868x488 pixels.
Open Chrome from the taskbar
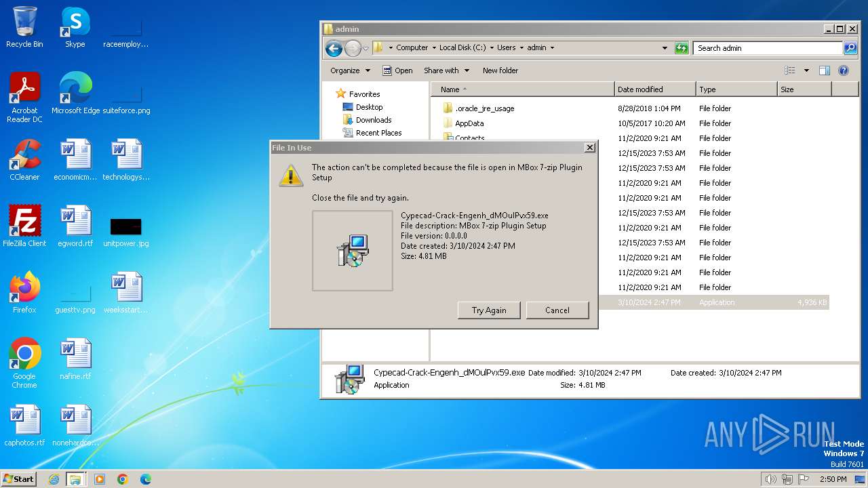[x=123, y=479]
